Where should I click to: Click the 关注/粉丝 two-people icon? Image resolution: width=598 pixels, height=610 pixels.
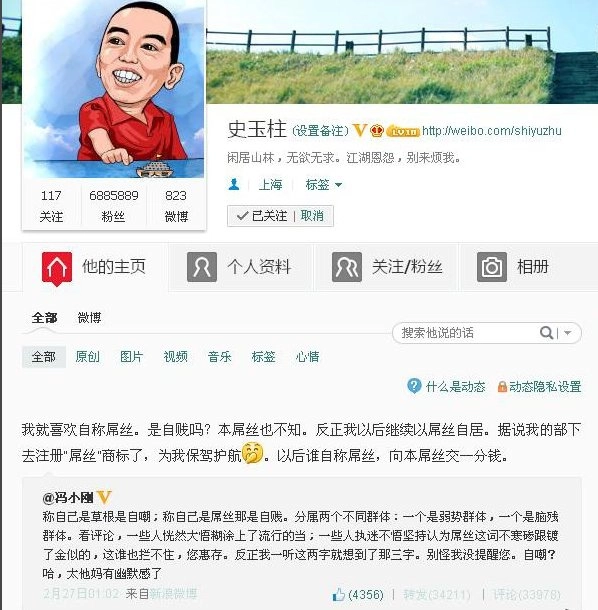click(x=347, y=267)
